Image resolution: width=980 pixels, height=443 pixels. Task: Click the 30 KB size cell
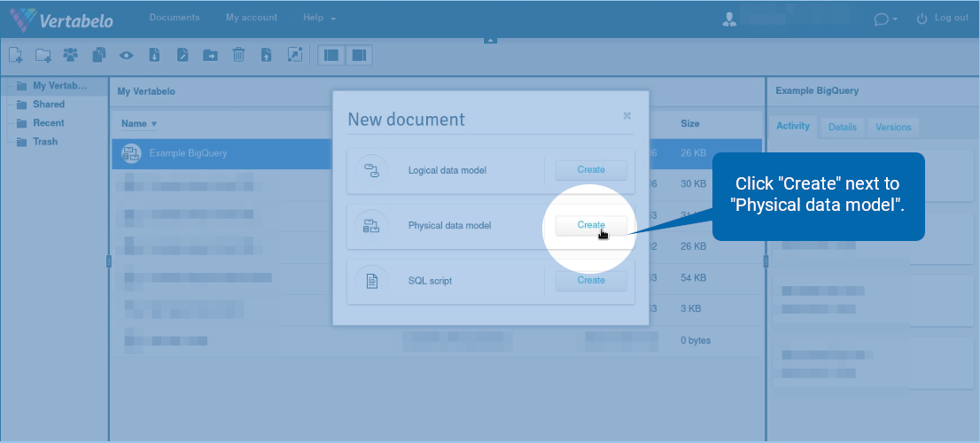pos(693,183)
